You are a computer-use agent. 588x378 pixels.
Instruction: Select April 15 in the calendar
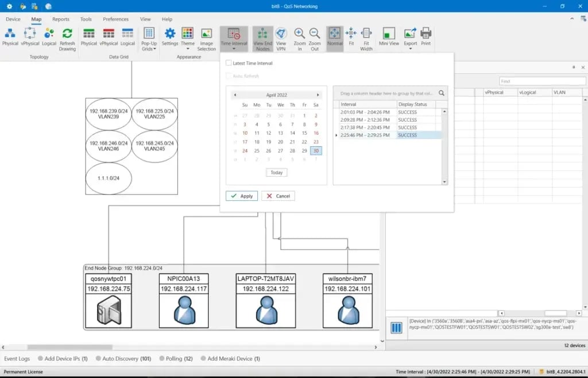(x=304, y=133)
